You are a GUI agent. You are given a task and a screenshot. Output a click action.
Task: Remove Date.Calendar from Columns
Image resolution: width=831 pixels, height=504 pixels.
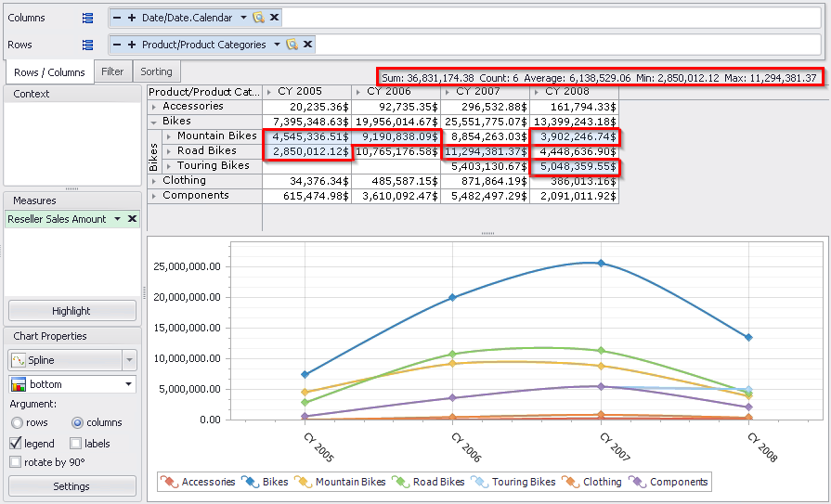(x=274, y=18)
